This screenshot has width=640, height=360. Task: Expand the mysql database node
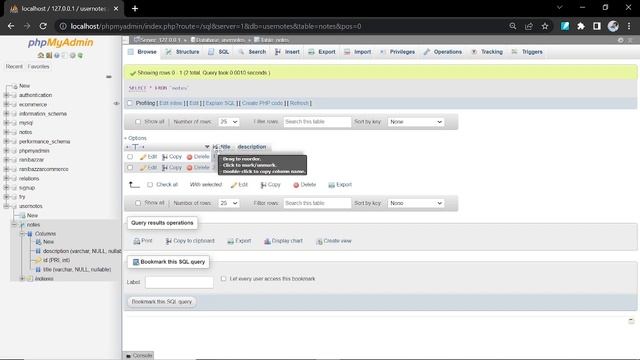[6, 123]
